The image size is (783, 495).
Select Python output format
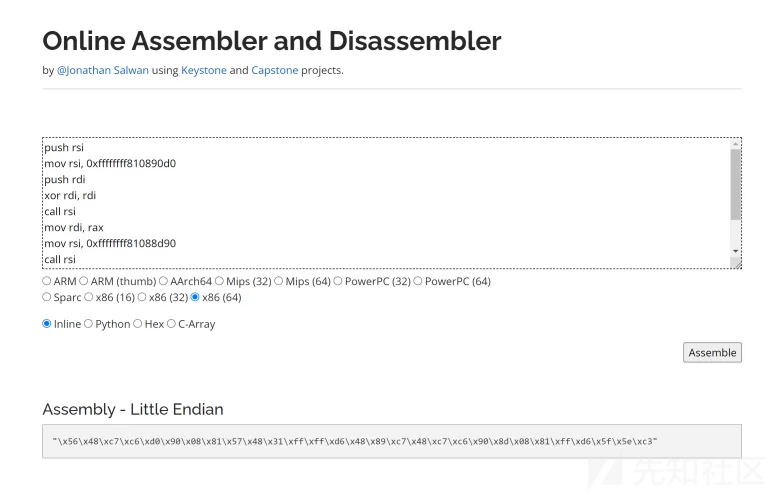(88, 324)
